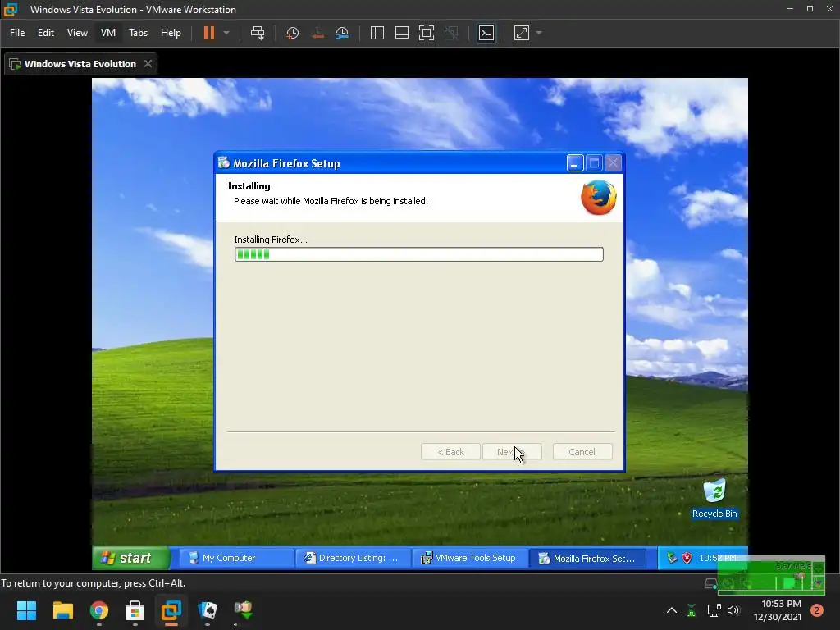Show hidden system tray icons

tap(671, 610)
